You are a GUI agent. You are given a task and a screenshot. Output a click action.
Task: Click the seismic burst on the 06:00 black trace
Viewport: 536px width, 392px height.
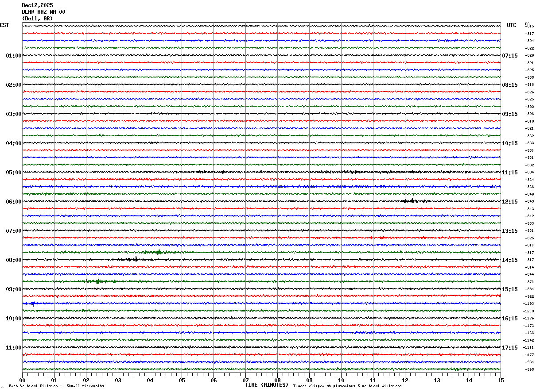pos(412,201)
